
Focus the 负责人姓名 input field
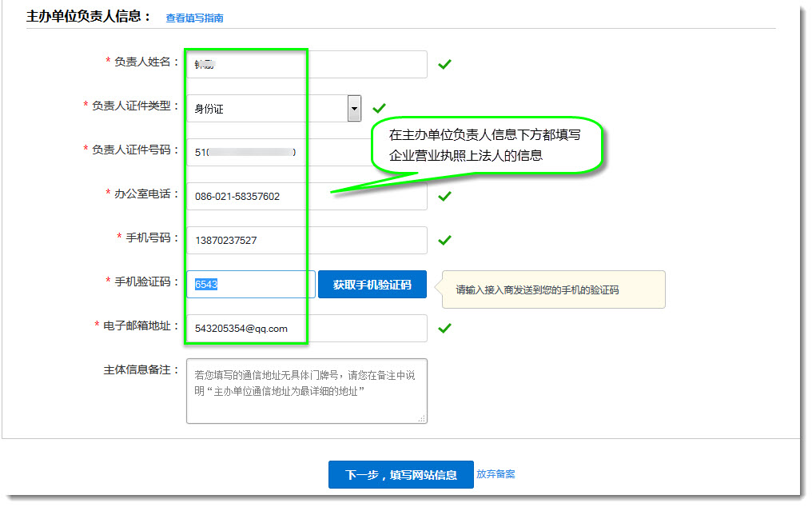pos(306,65)
